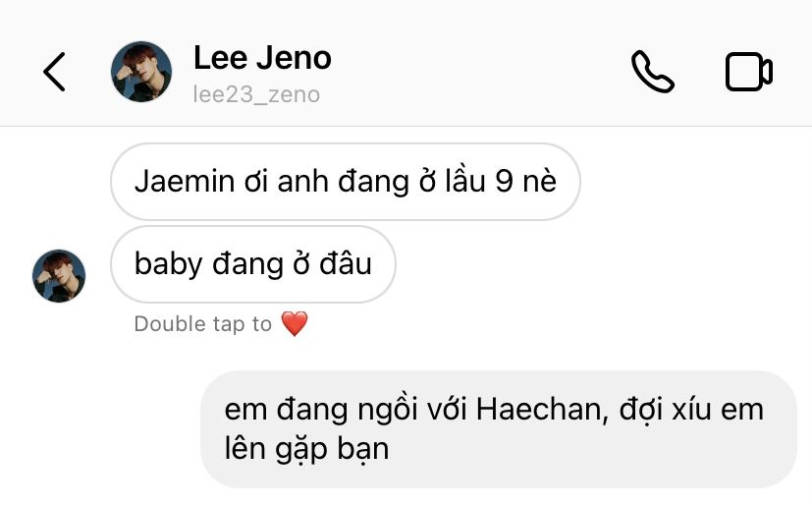Image resolution: width=812 pixels, height=505 pixels.
Task: Start a voice call with Lee Jeno
Action: (x=653, y=72)
